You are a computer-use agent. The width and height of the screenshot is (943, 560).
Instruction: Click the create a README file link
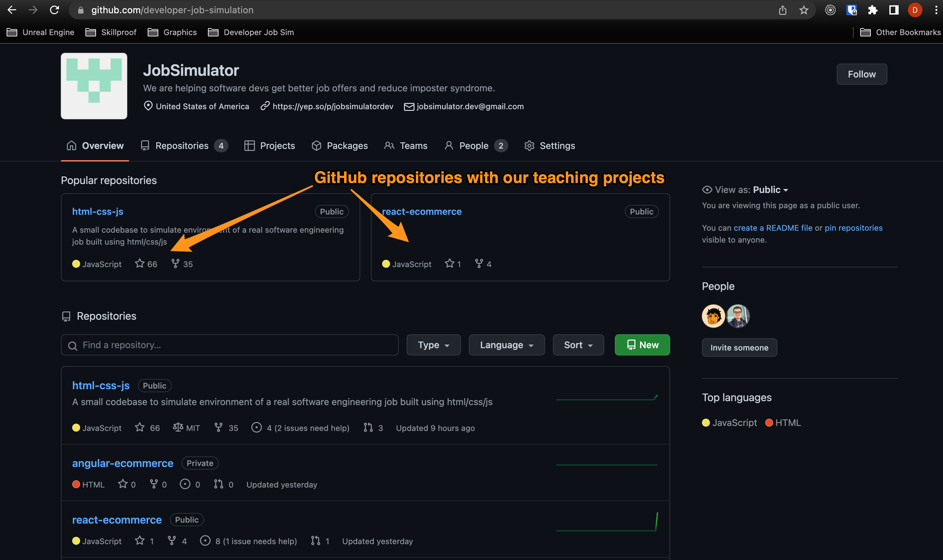pyautogui.click(x=773, y=228)
